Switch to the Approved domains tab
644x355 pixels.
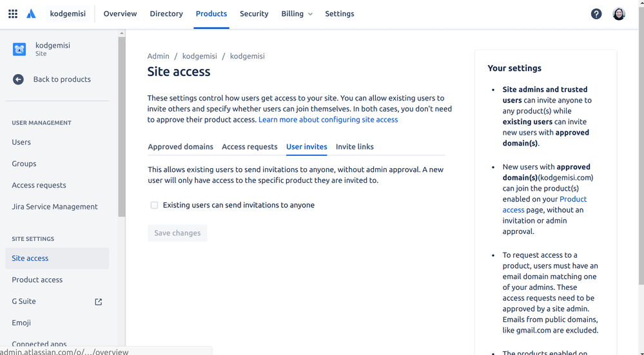[x=181, y=147]
